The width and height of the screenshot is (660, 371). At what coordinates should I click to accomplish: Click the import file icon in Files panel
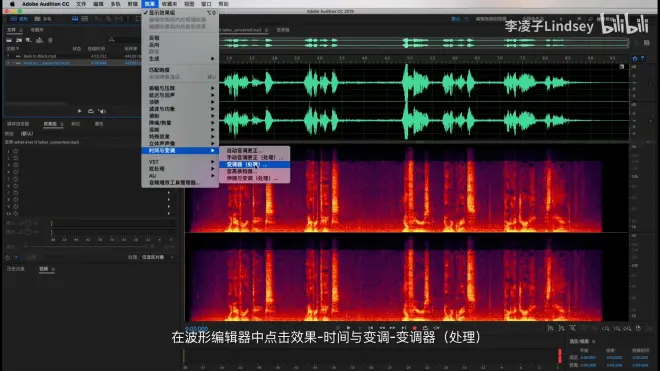tap(19, 40)
